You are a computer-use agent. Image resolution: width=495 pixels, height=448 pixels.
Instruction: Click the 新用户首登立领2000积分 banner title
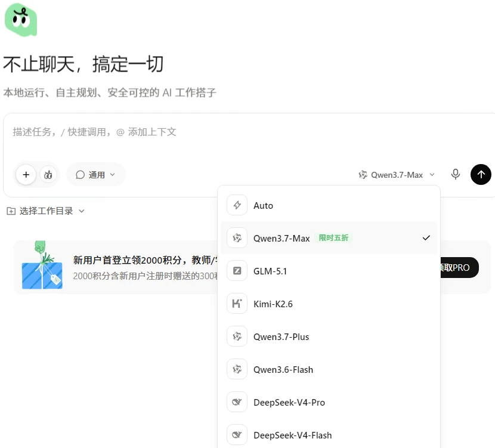(145, 260)
